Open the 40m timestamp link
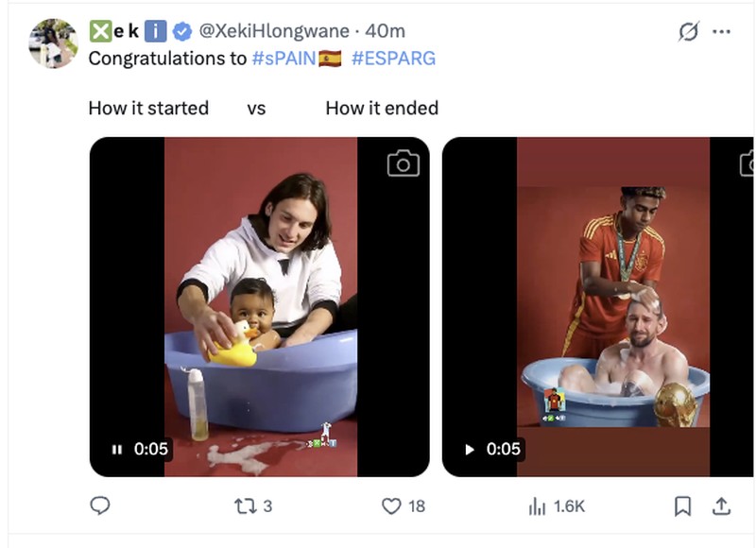This screenshot has width=756, height=548. [x=385, y=31]
